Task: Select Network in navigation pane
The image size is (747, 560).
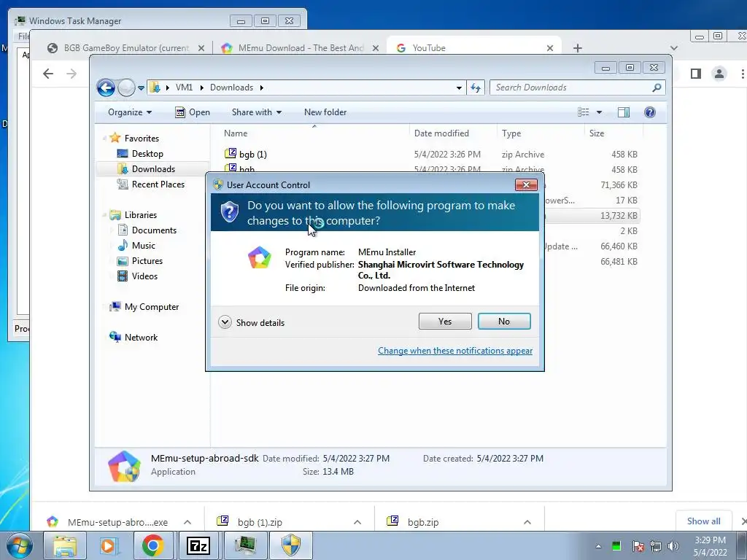Action: [141, 338]
